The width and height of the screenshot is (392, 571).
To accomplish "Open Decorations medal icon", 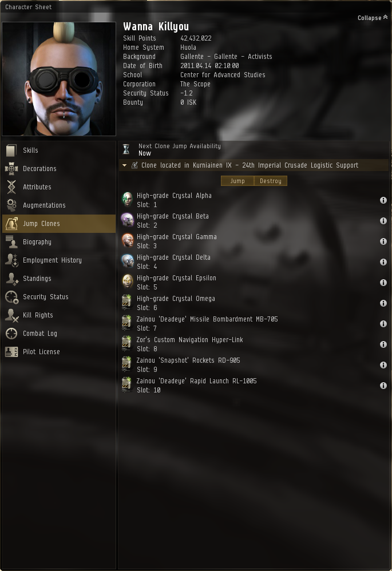I will [11, 168].
